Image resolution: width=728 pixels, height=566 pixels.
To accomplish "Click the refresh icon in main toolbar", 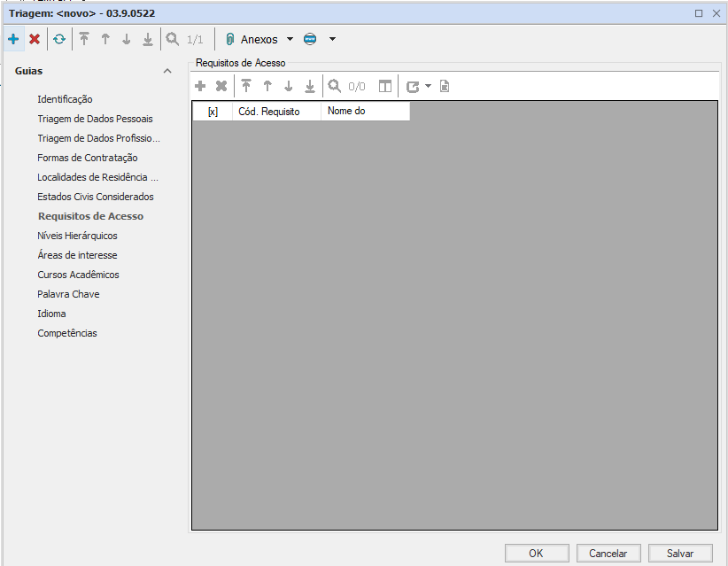I will [58, 39].
